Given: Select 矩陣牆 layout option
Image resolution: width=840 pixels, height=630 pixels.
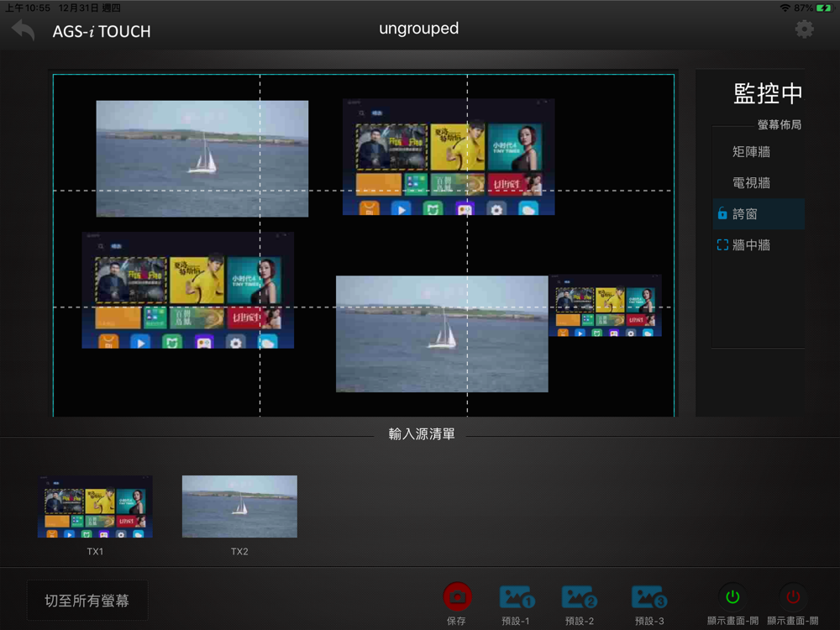Looking at the screenshot, I should coord(751,151).
